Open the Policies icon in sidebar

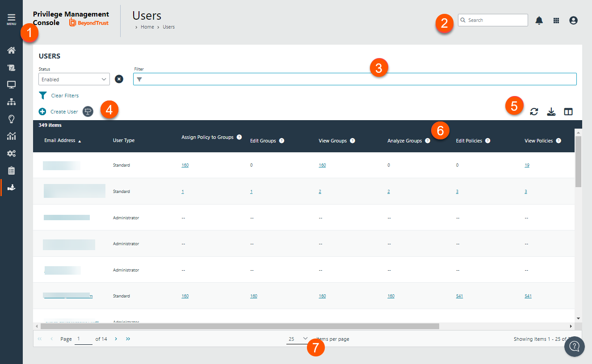coord(11,68)
